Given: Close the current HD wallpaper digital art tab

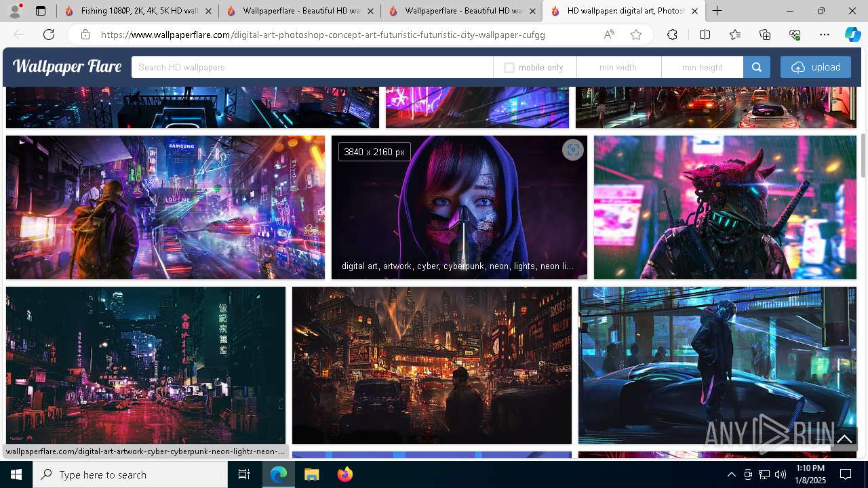Looking at the screenshot, I should click(694, 11).
